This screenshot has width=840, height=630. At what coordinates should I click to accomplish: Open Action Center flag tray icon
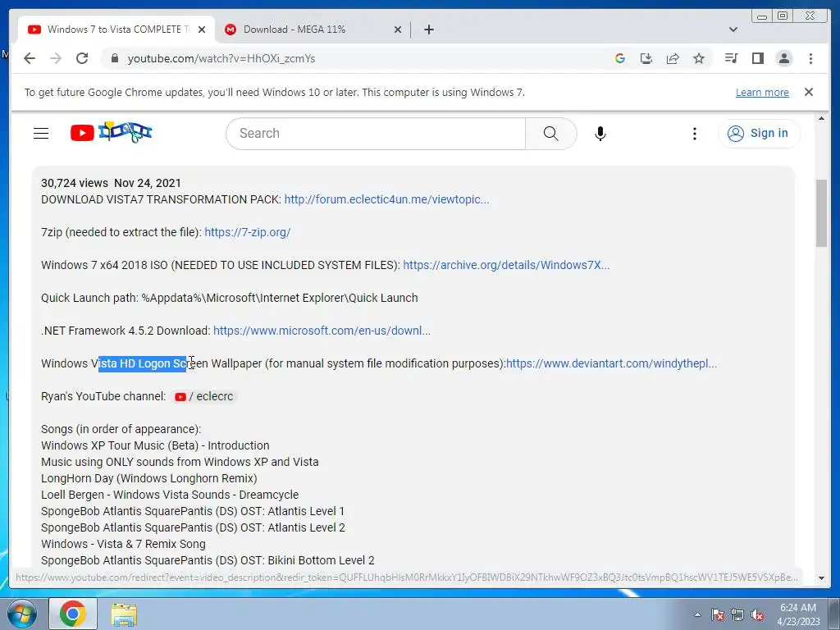coord(718,614)
